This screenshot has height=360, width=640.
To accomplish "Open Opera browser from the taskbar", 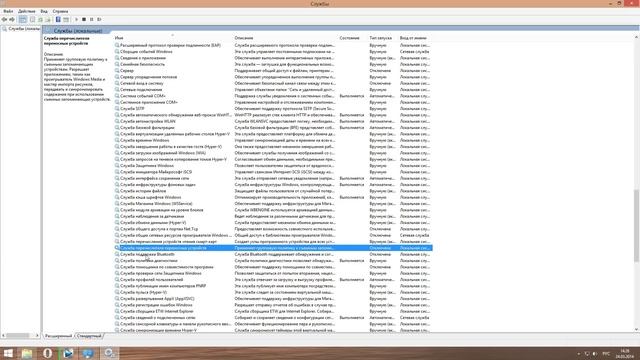I will tap(47, 353).
